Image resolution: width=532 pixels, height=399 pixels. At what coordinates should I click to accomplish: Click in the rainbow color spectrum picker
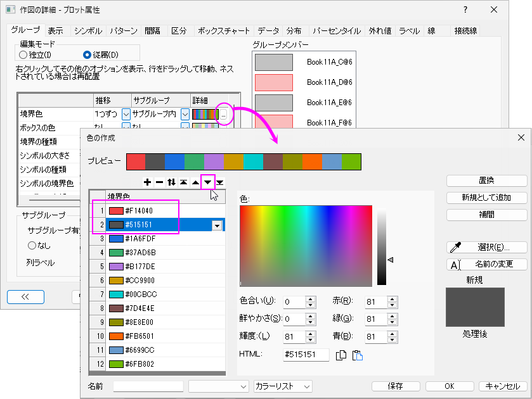pos(306,246)
